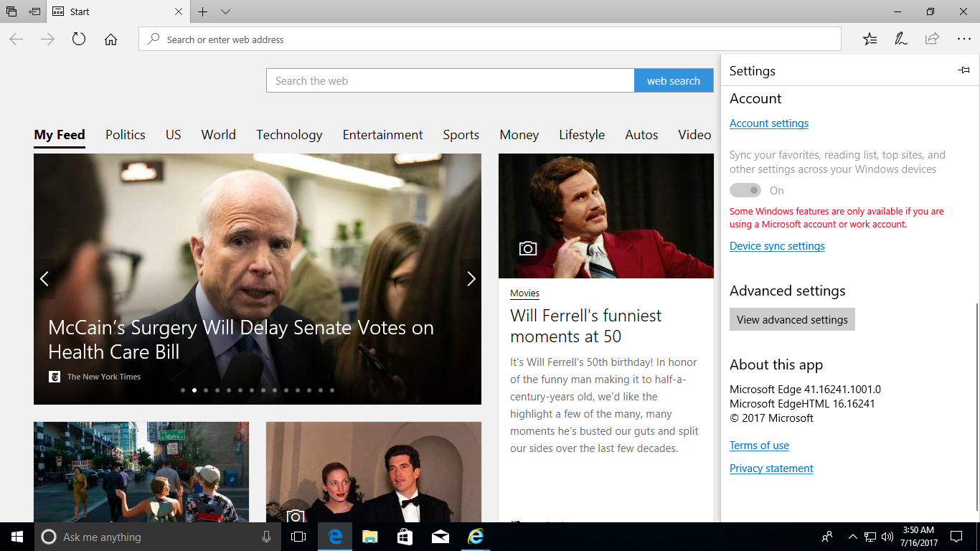
Task: Open the Will Ferrell photo gallery image
Action: [606, 216]
